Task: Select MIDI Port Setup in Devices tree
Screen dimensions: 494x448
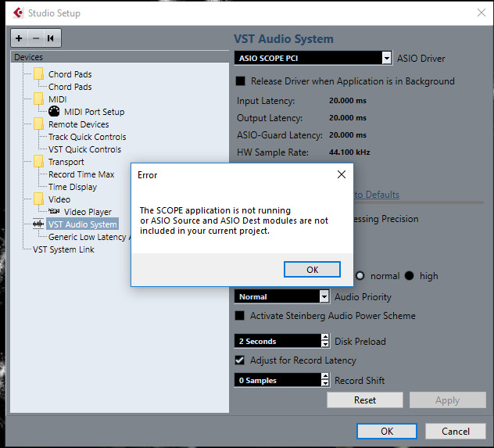Action: click(x=95, y=112)
